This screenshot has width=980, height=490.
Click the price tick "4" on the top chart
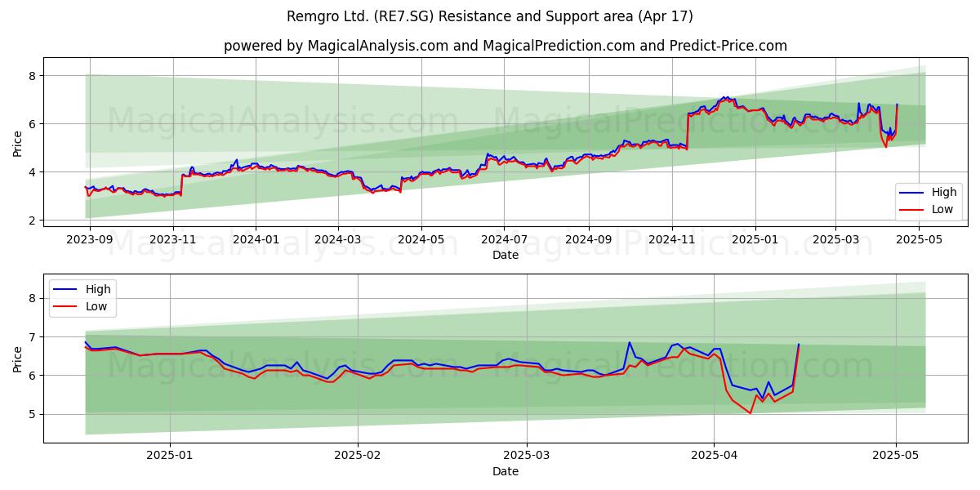click(x=33, y=172)
